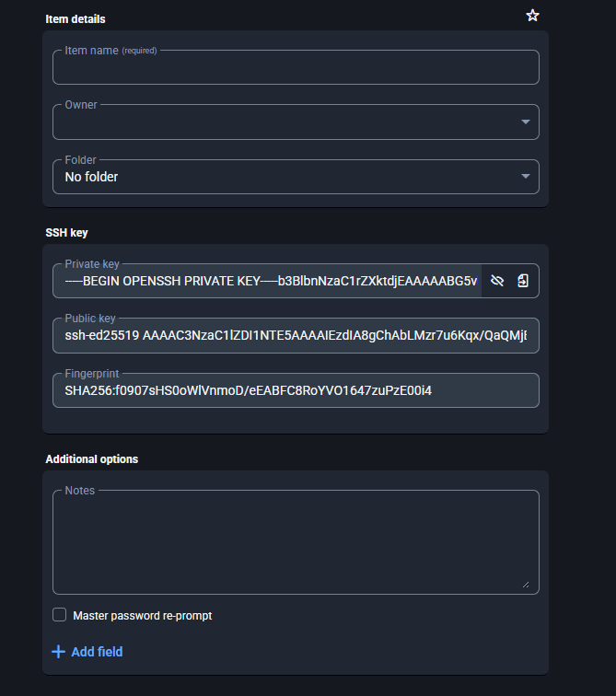Focus the Notes text area
This screenshot has height=696, width=616.
pos(296,542)
